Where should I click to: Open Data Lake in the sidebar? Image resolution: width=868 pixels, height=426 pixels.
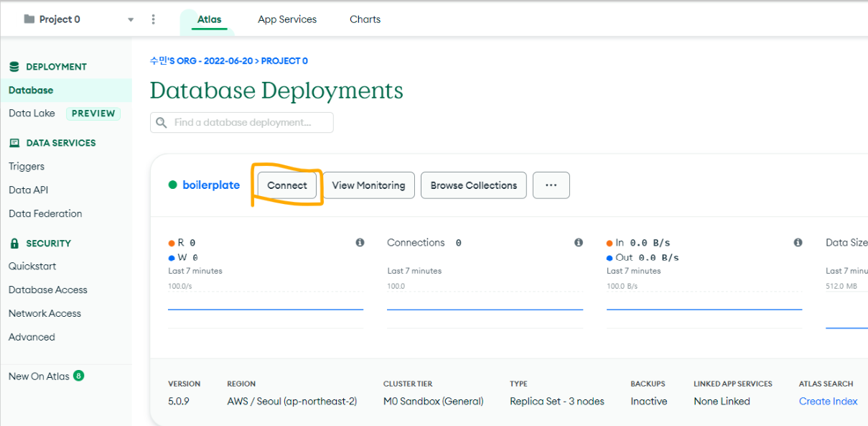tap(32, 114)
